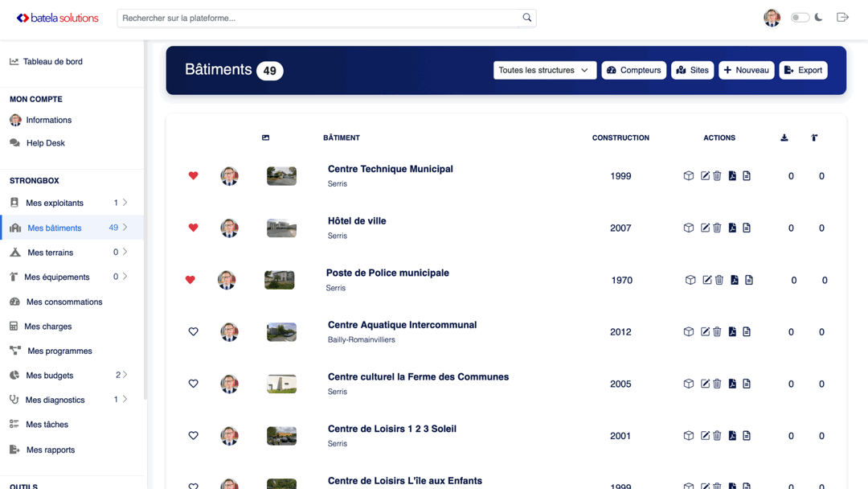The height and width of the screenshot is (489, 868).
Task: Click the platform search input field
Action: point(320,18)
